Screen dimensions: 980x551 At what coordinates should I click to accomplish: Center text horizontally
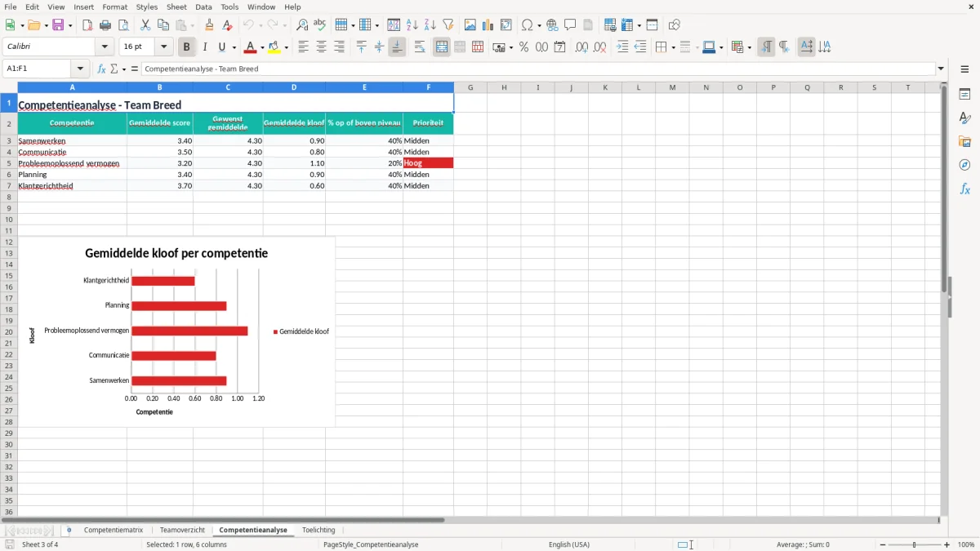[321, 47]
